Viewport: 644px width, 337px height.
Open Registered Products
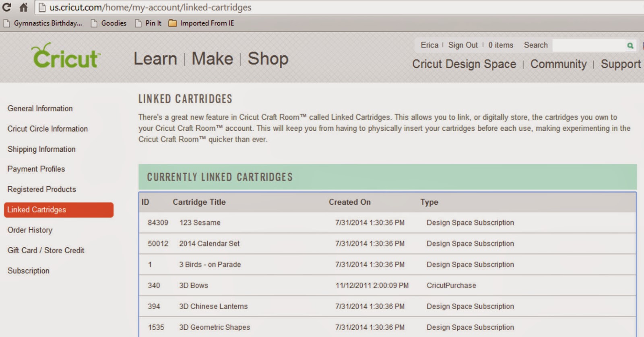click(41, 189)
